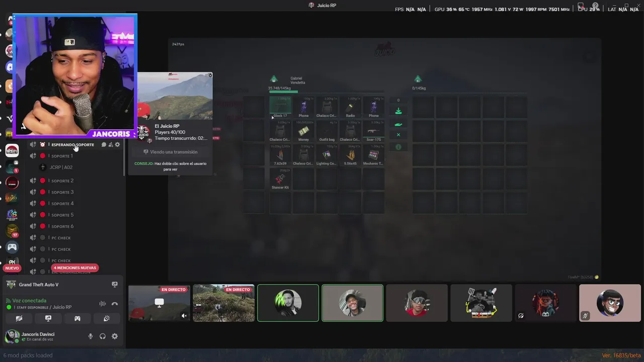Click the El Juicio RP stream preview image
644x362 pixels.
tap(175, 96)
